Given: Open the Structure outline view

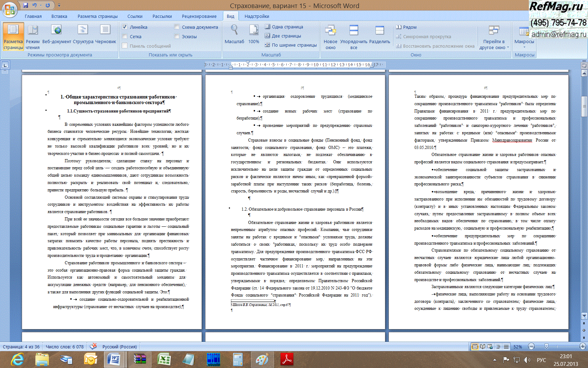Looking at the screenshot, I should tap(83, 36).
